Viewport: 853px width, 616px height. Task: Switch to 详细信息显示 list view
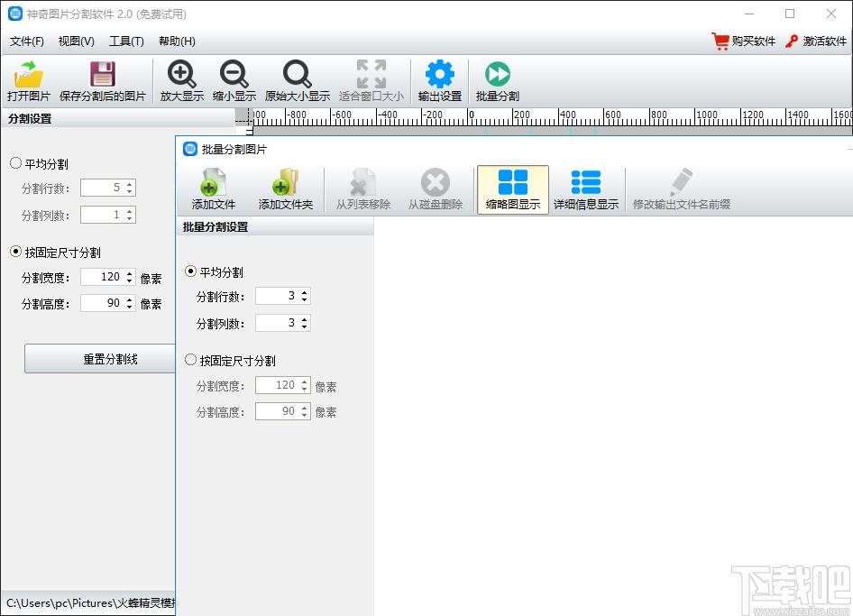586,189
